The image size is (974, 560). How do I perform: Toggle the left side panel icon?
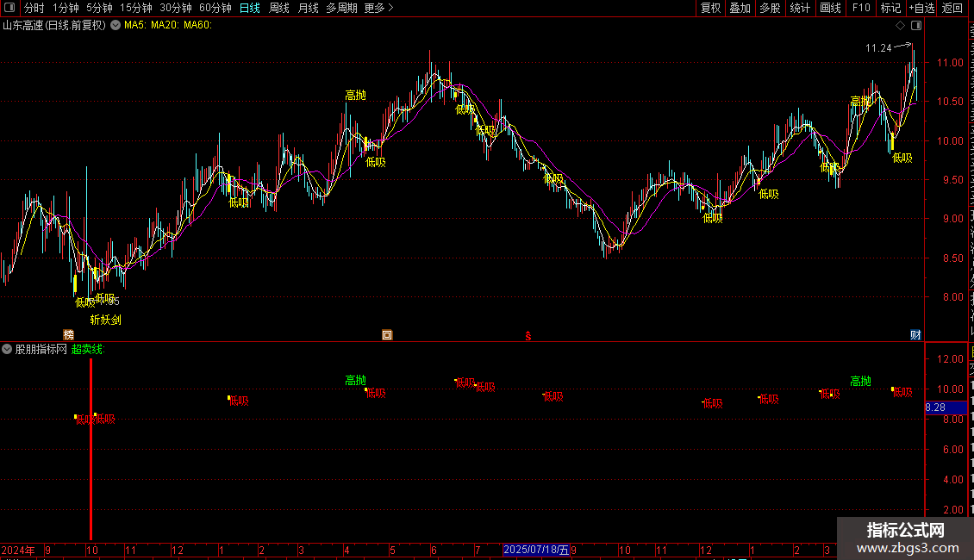tap(9, 8)
